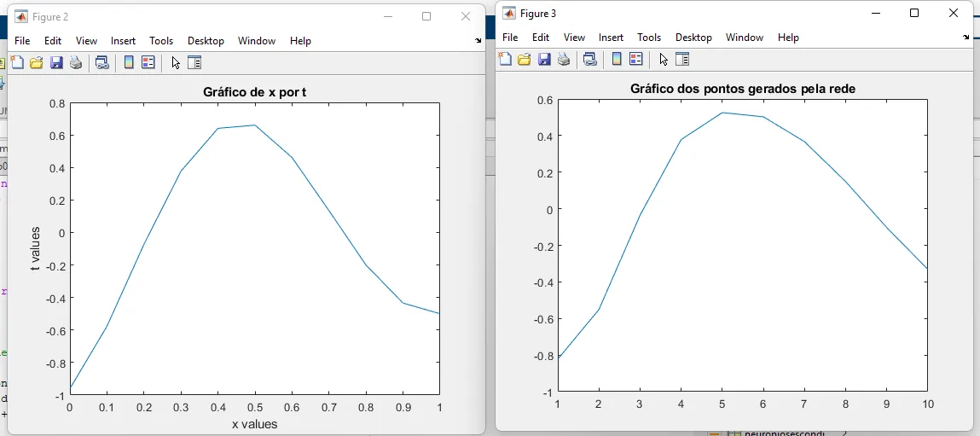
Task: Click Link Plot icon in Figure 3
Action: coord(589,59)
